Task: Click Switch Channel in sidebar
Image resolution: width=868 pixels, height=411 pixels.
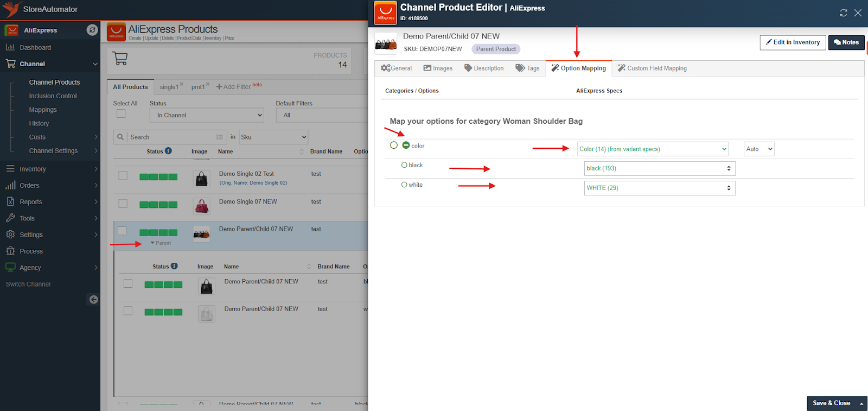Action: [x=28, y=284]
